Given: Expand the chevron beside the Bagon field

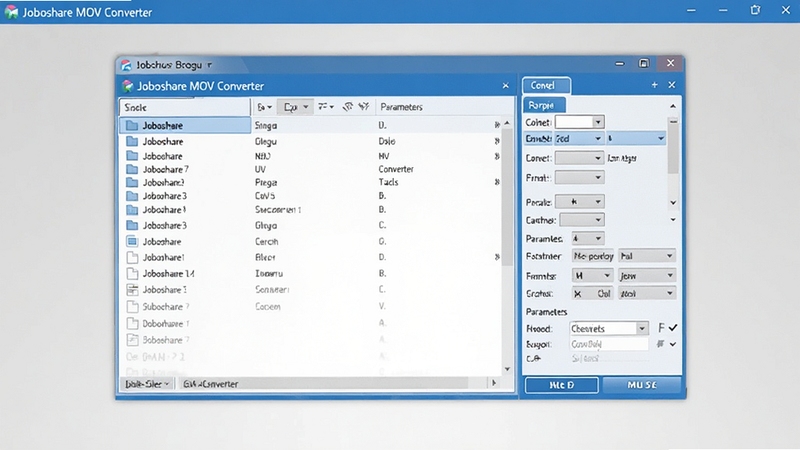Looking at the screenshot, I should click(x=673, y=344).
